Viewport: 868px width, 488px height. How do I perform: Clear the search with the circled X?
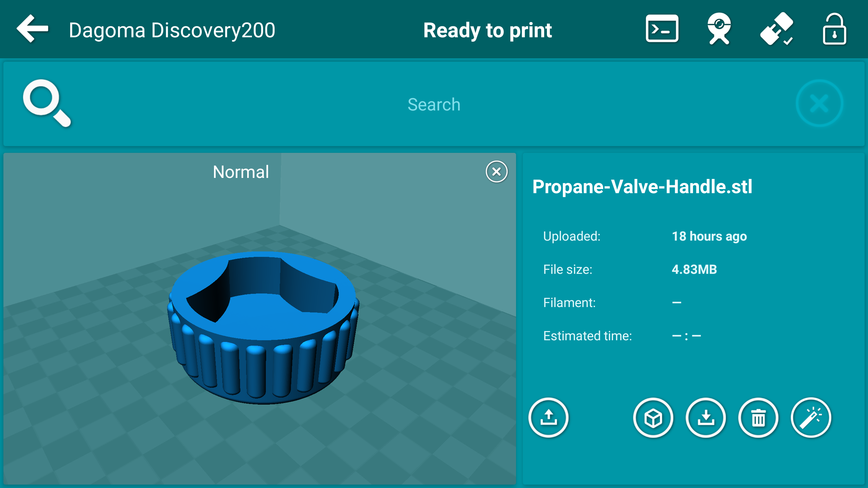pyautogui.click(x=818, y=103)
